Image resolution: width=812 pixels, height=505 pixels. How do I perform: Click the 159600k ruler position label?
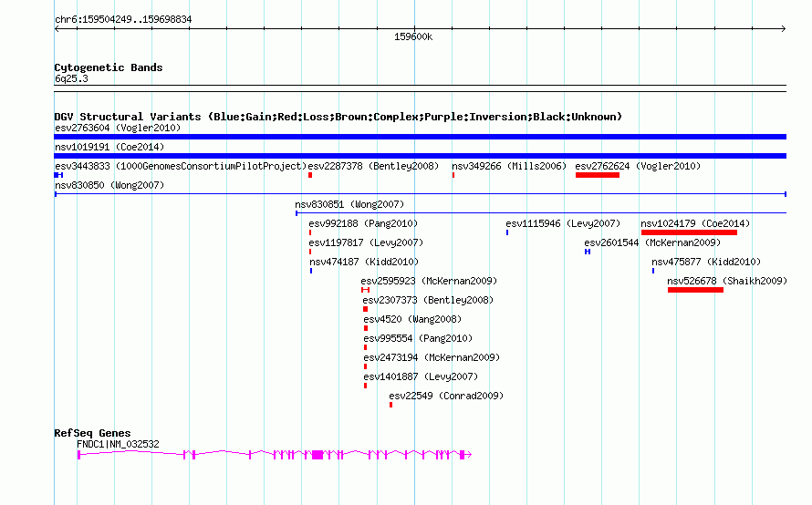pyautogui.click(x=413, y=36)
